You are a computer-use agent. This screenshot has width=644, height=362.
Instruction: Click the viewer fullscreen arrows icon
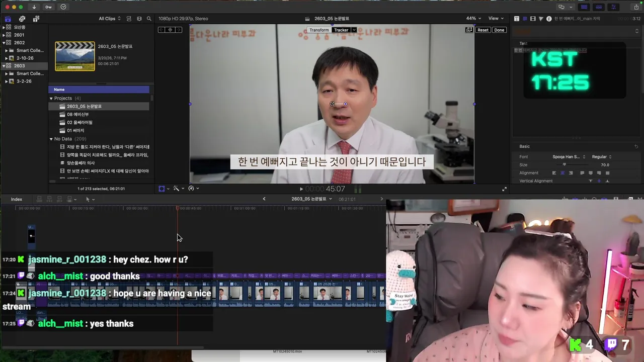tap(505, 189)
